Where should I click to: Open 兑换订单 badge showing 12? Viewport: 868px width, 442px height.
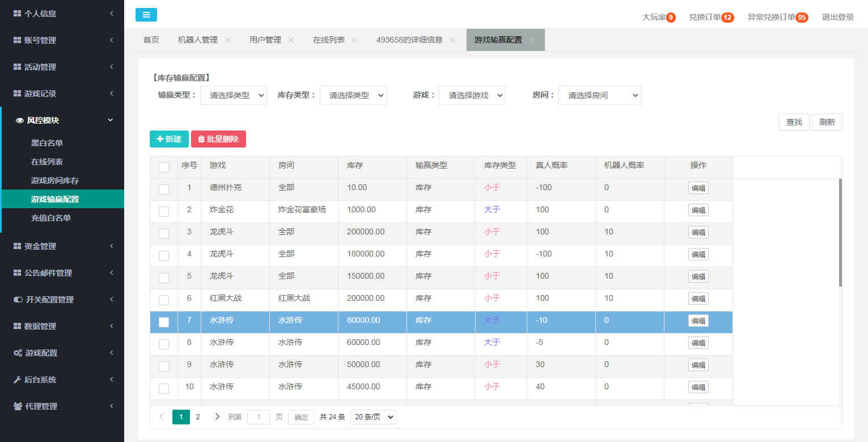(x=727, y=18)
